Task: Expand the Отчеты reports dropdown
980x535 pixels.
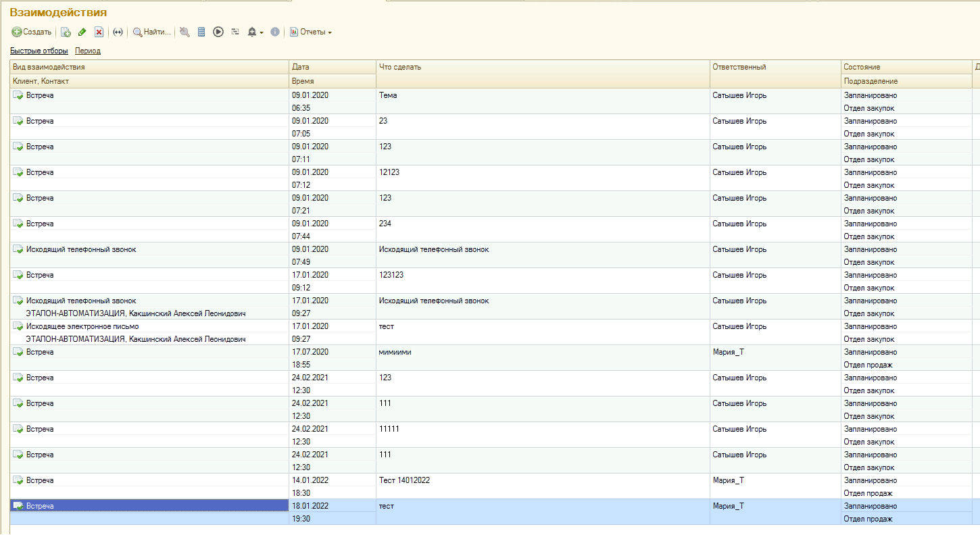Action: point(311,32)
